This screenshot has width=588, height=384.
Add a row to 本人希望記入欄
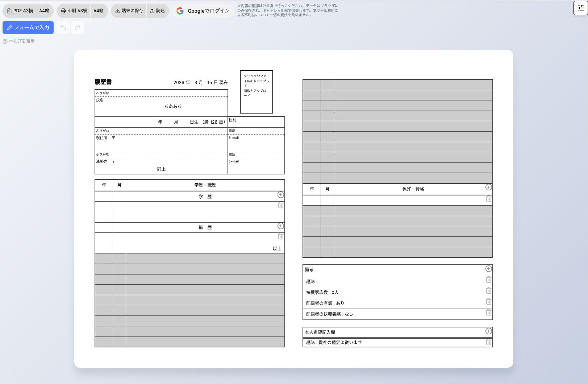coord(488,331)
